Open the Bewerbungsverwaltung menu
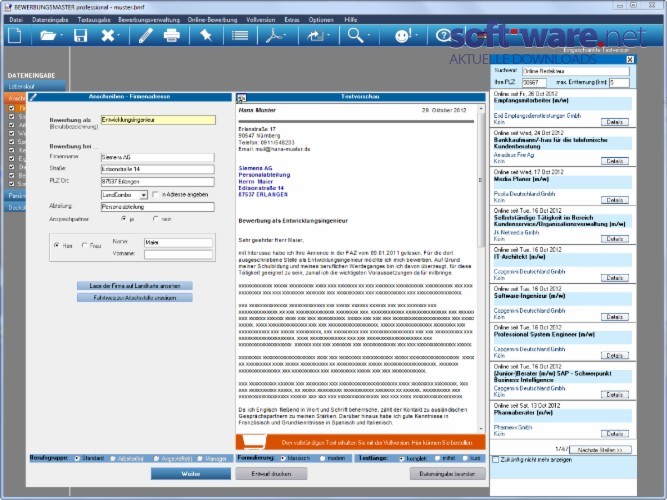This screenshot has height=500, width=667. 149,20
